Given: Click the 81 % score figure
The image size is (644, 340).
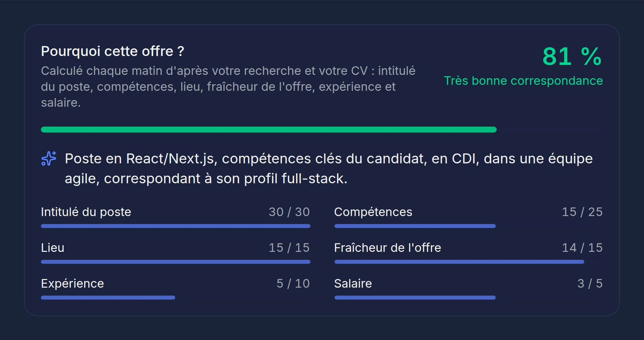Looking at the screenshot, I should pos(572,56).
